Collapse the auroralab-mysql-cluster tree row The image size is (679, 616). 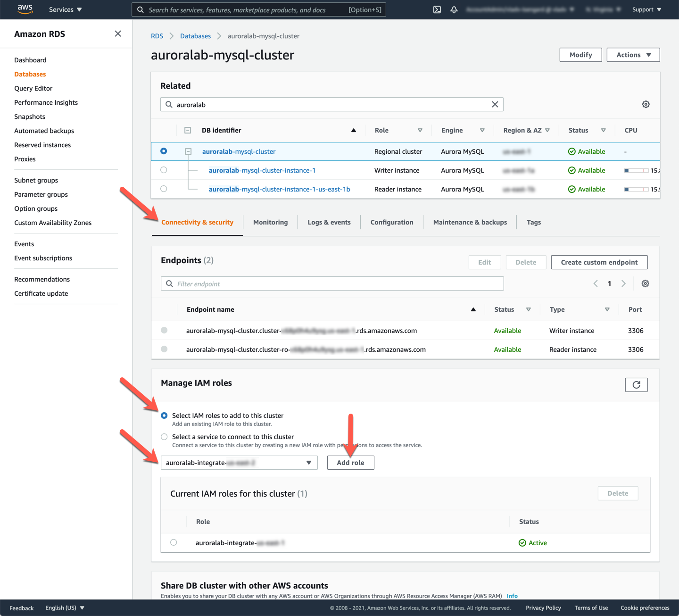click(x=188, y=151)
